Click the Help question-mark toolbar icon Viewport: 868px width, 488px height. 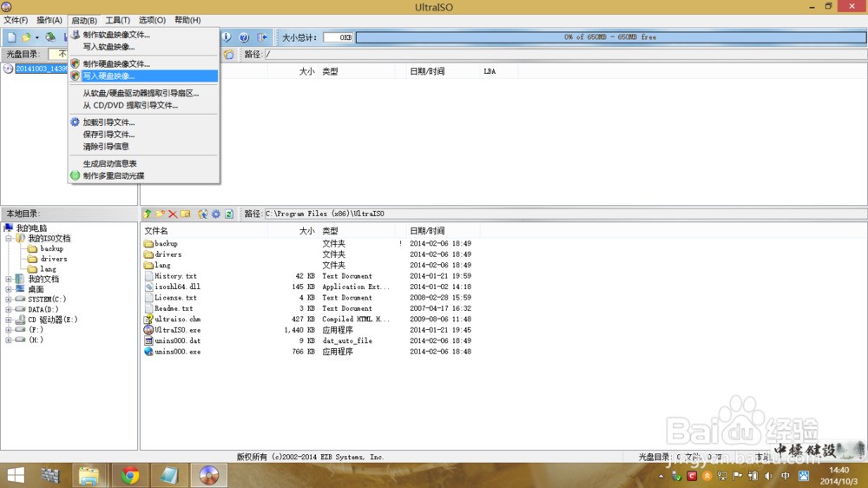point(244,37)
